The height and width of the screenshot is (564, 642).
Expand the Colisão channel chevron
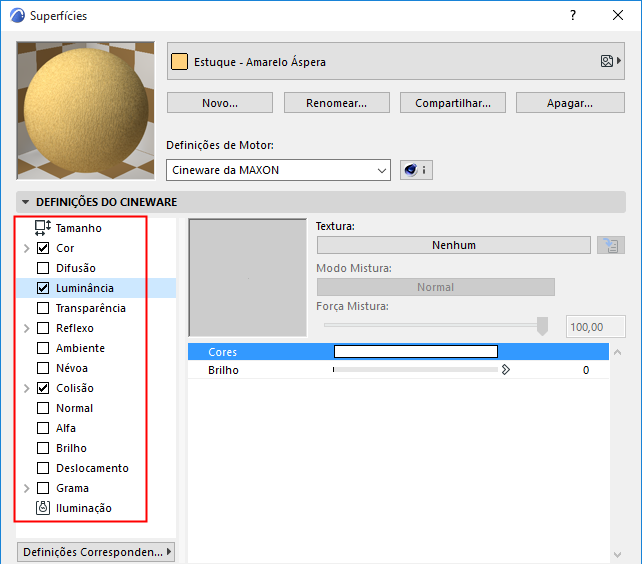pos(27,388)
